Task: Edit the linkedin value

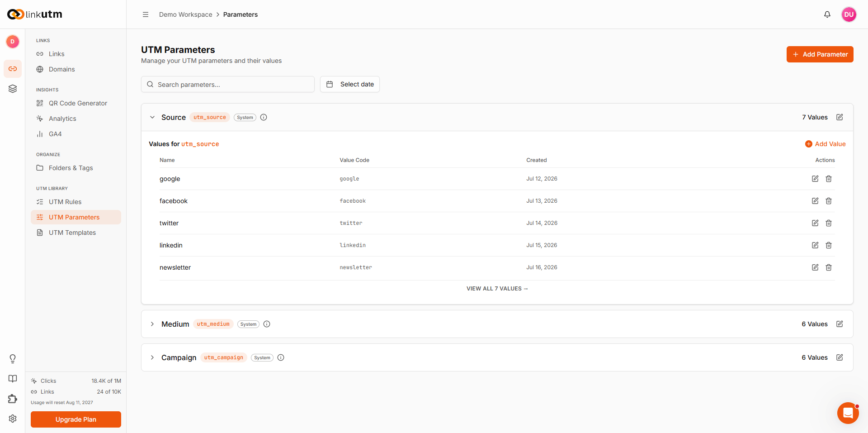Action: point(815,245)
